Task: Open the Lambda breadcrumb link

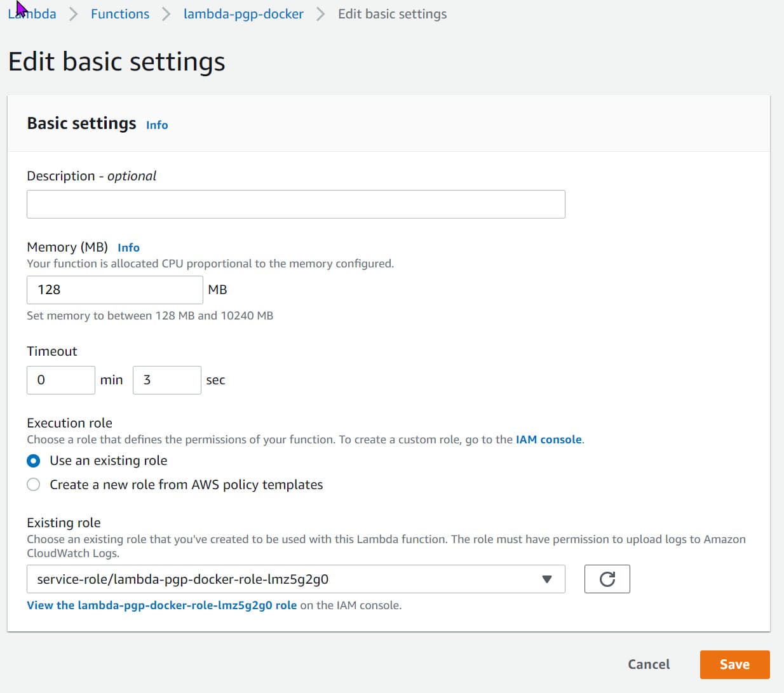Action: tap(32, 14)
